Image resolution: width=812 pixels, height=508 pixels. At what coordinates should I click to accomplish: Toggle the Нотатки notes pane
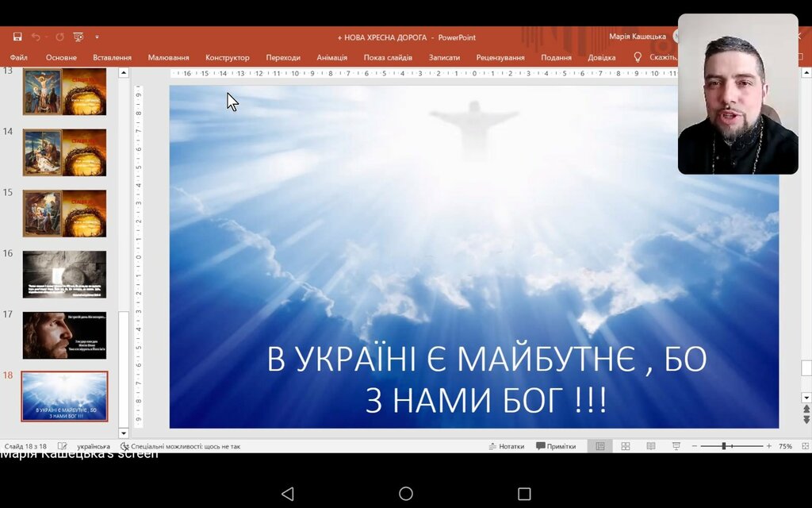click(x=506, y=446)
